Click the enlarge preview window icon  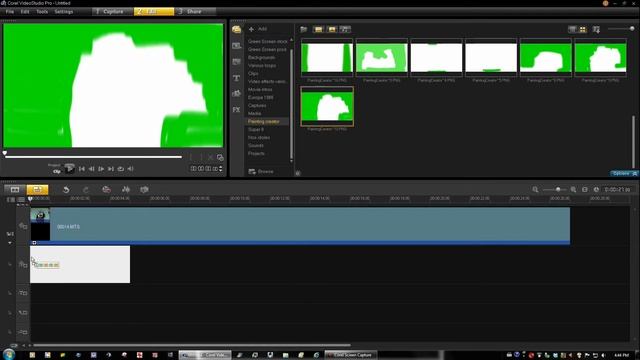point(220,158)
